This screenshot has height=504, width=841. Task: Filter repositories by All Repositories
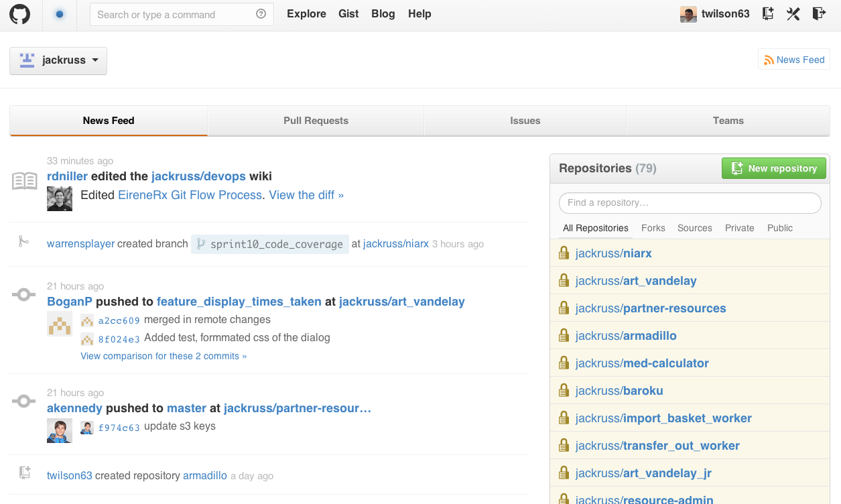(596, 228)
